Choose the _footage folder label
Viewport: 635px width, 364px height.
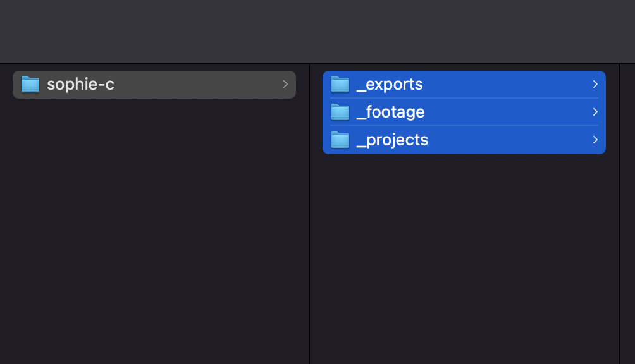click(390, 112)
